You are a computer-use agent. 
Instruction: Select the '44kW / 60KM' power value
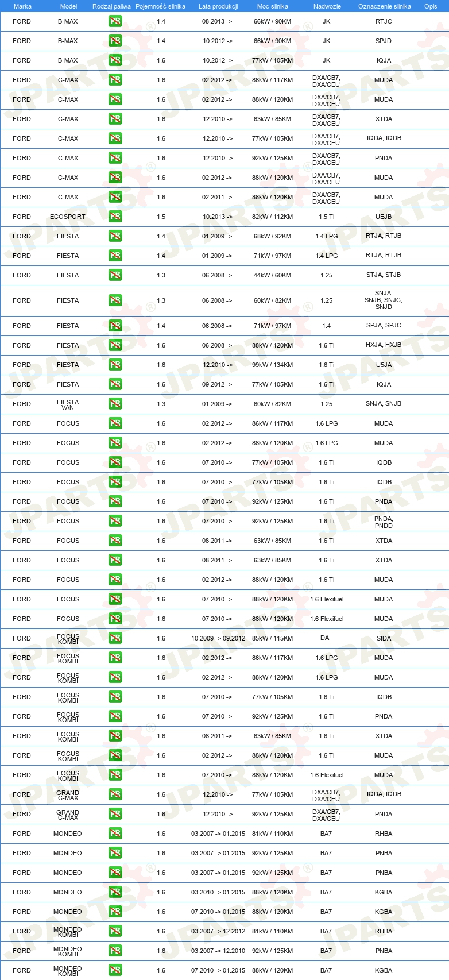click(272, 275)
